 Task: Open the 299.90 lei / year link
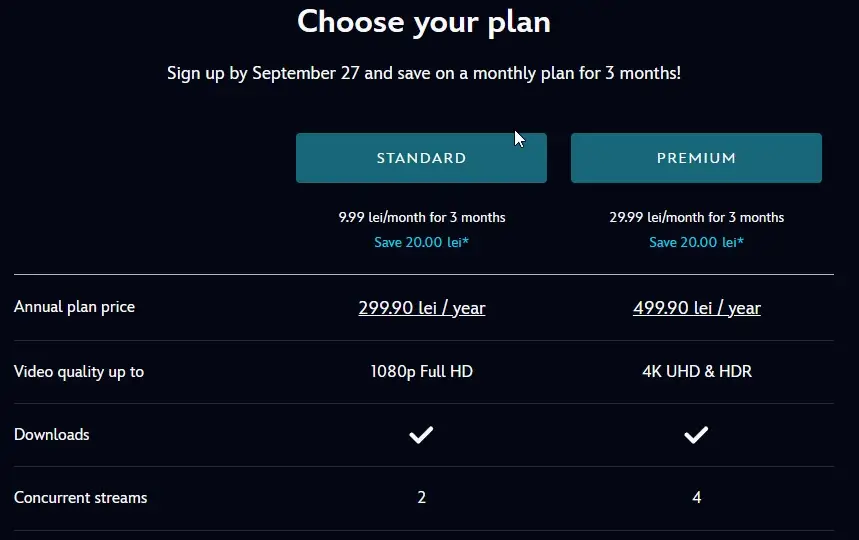click(421, 308)
